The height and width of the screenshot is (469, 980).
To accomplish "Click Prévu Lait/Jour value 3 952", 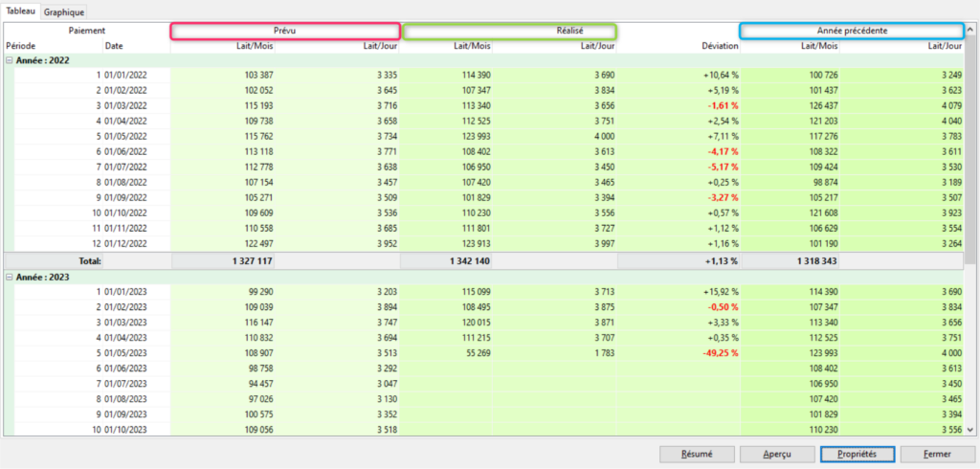I will click(387, 243).
